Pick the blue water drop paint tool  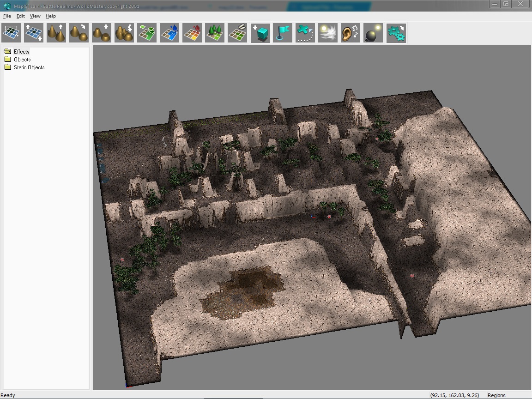pyautogui.click(x=169, y=33)
